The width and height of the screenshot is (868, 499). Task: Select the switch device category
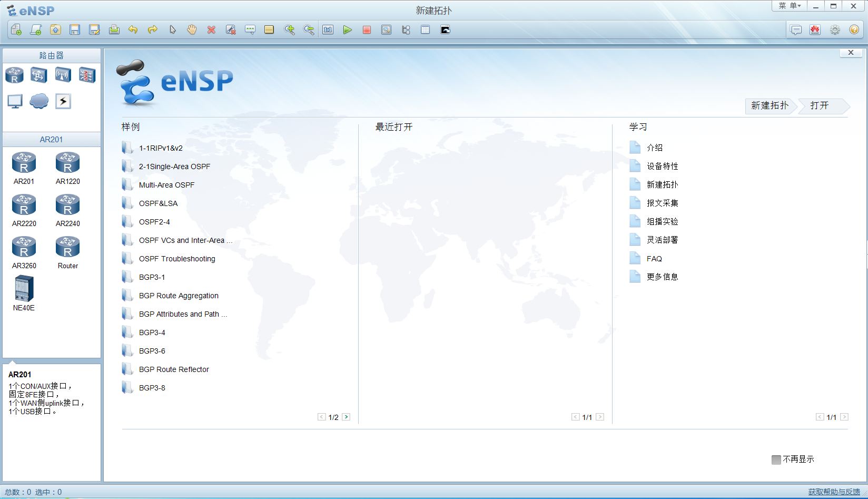38,75
